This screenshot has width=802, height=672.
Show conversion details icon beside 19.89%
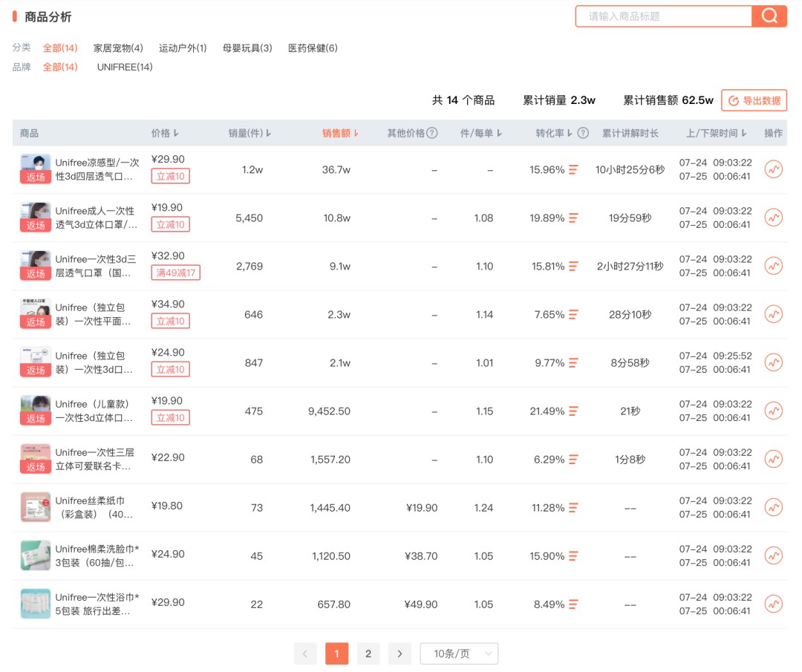[x=573, y=218]
